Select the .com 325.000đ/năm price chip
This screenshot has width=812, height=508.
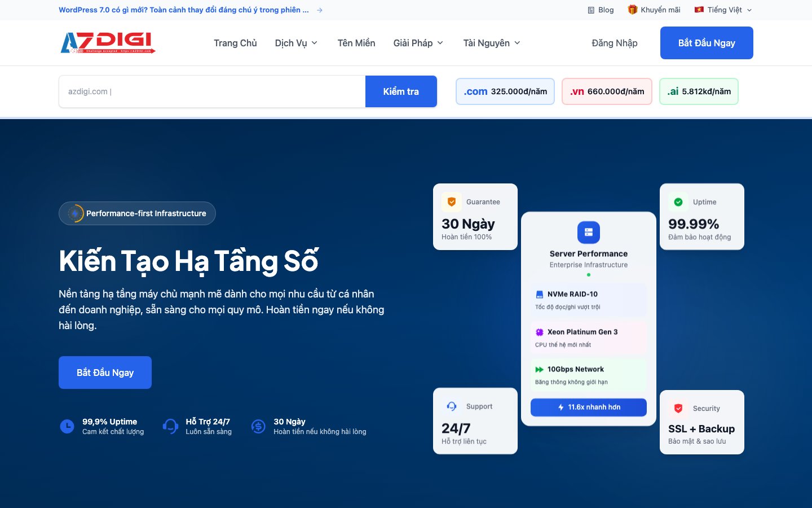pyautogui.click(x=505, y=91)
